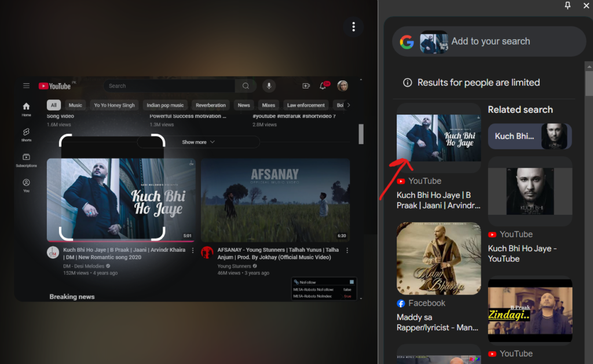The height and width of the screenshot is (364, 593).
Task: Open YouTube notifications bell
Action: [323, 86]
